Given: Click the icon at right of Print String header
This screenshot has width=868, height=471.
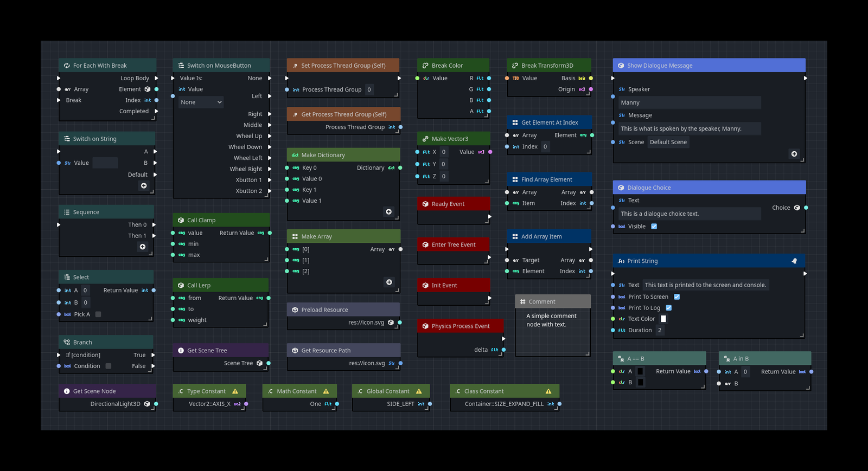Looking at the screenshot, I should [x=794, y=261].
